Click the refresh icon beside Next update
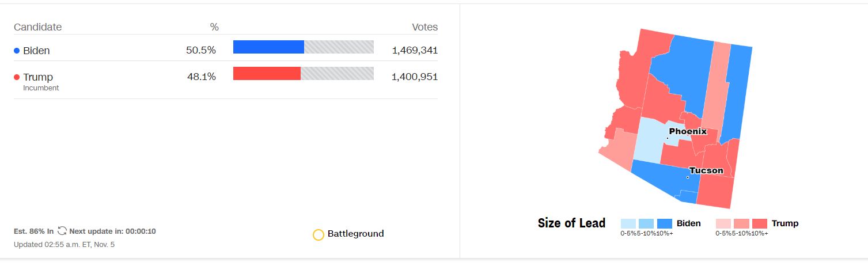 (x=62, y=231)
